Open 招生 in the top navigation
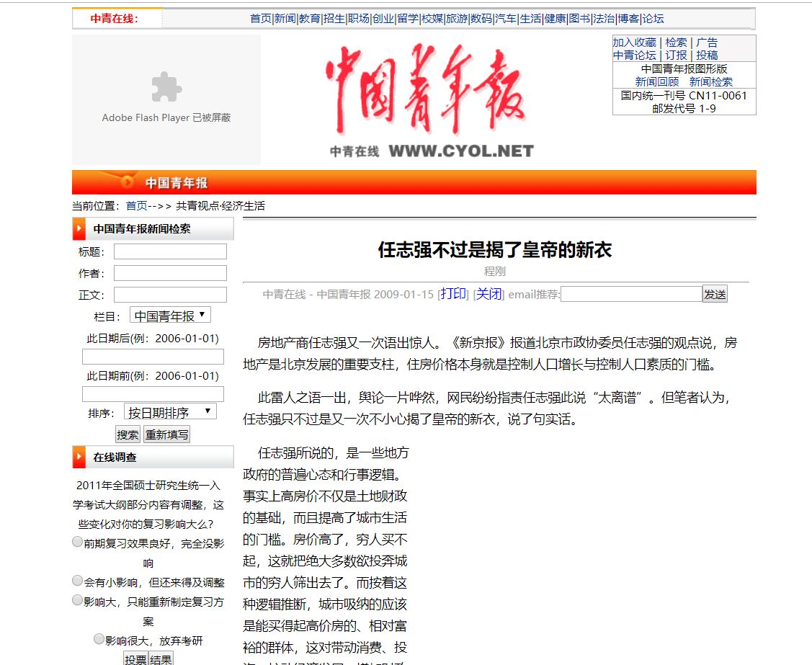This screenshot has height=665, width=812. pos(334,19)
